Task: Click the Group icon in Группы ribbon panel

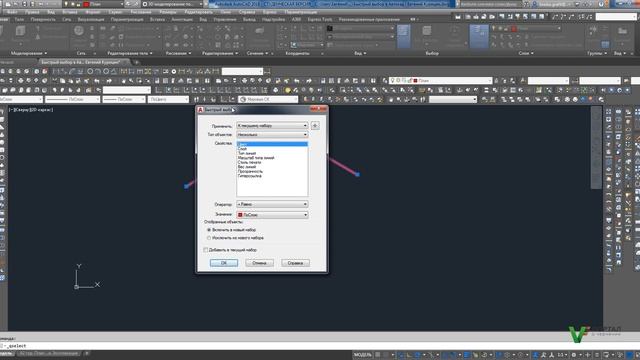Action: coord(593,31)
